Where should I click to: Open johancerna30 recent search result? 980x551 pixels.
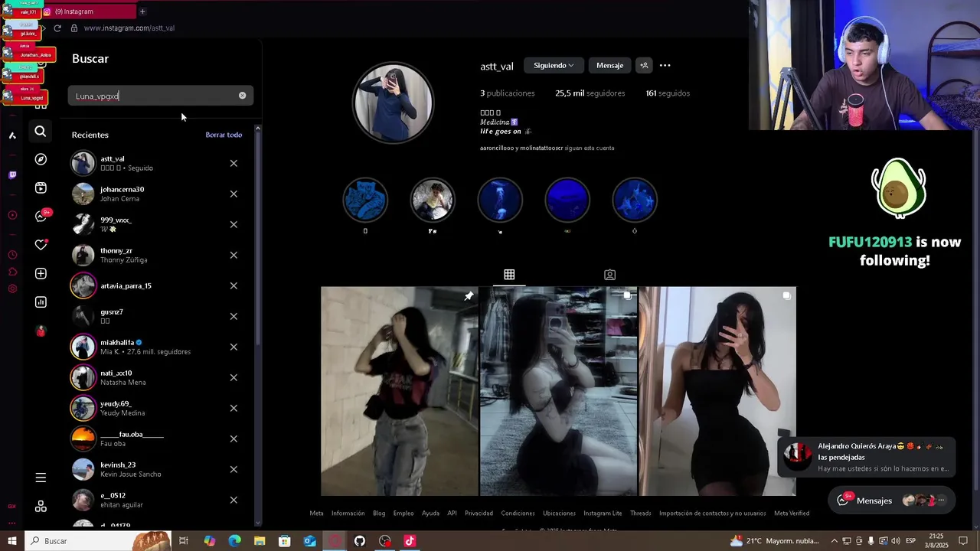click(x=157, y=194)
